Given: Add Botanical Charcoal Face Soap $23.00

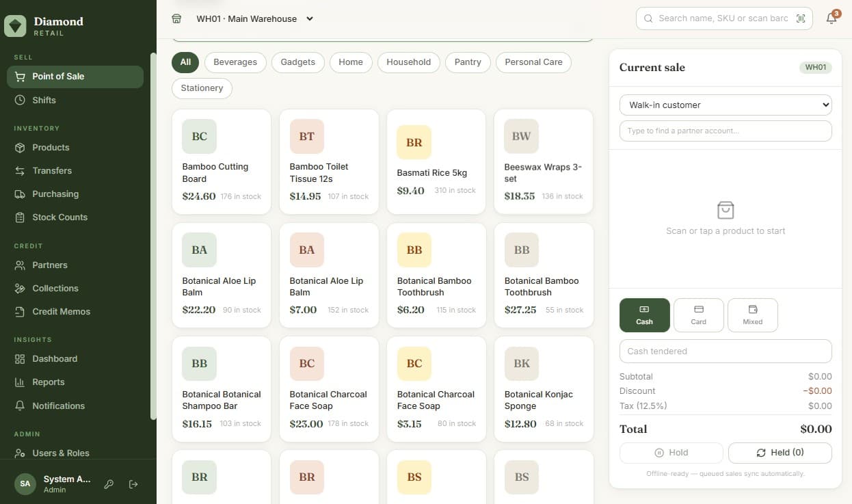Looking at the screenshot, I should [x=329, y=388].
